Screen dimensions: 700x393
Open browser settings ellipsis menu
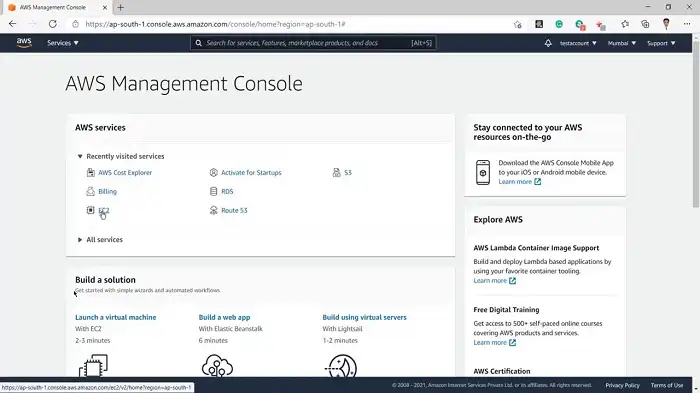click(687, 24)
